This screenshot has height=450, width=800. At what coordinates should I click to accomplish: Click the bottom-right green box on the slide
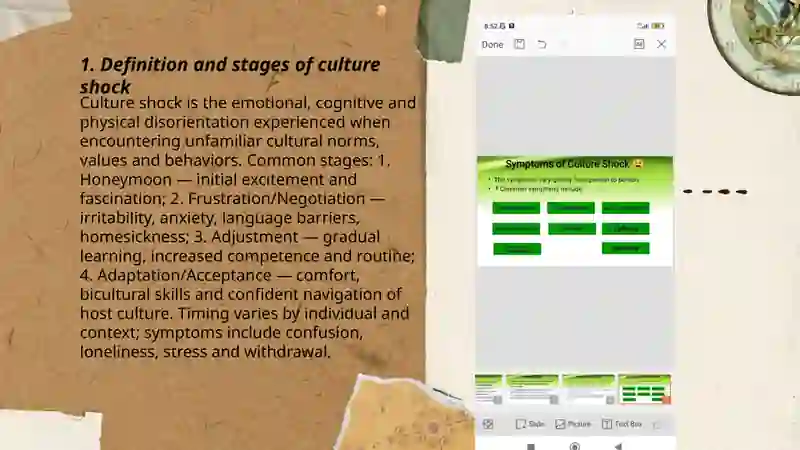click(626, 248)
